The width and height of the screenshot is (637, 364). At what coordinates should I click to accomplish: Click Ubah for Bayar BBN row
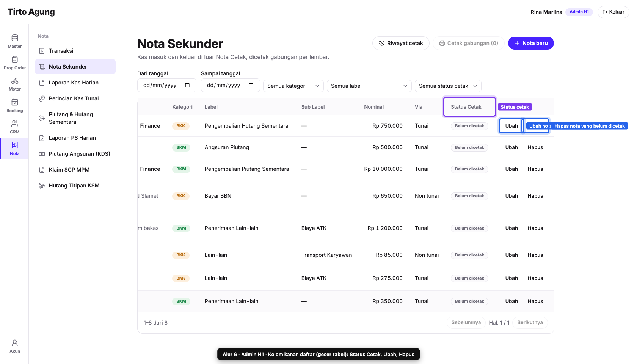coord(511,196)
